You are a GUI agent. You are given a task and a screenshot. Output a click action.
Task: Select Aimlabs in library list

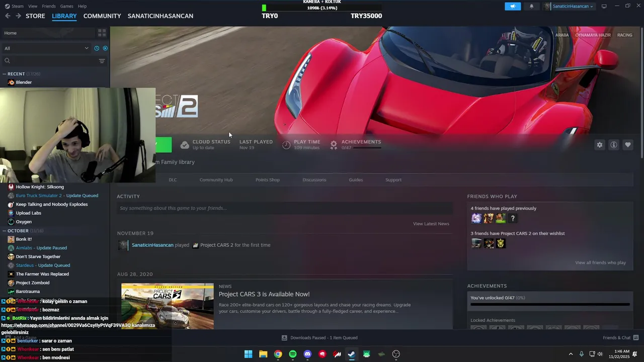[41, 248]
